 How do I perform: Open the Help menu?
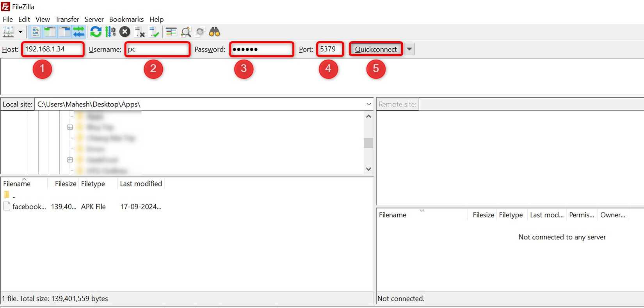pos(157,19)
